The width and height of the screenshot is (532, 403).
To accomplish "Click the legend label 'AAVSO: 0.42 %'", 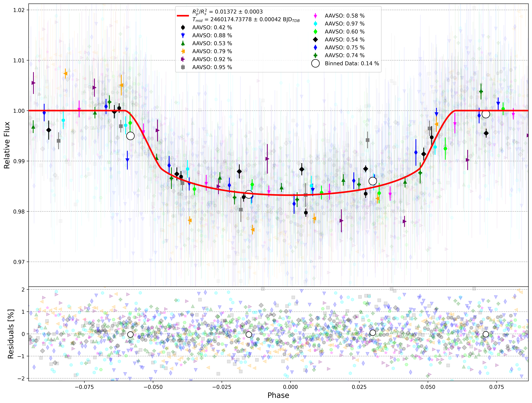I will [x=212, y=27].
